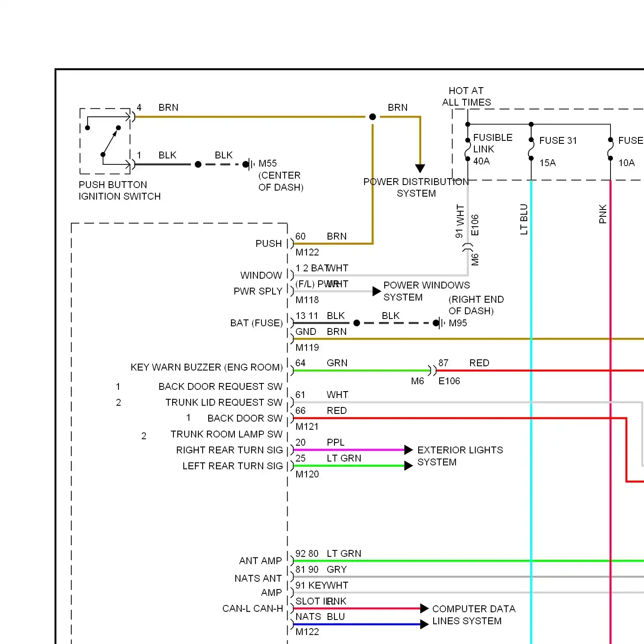
Task: Select the HOT AT ALL TIMES heading
Action: [467, 97]
